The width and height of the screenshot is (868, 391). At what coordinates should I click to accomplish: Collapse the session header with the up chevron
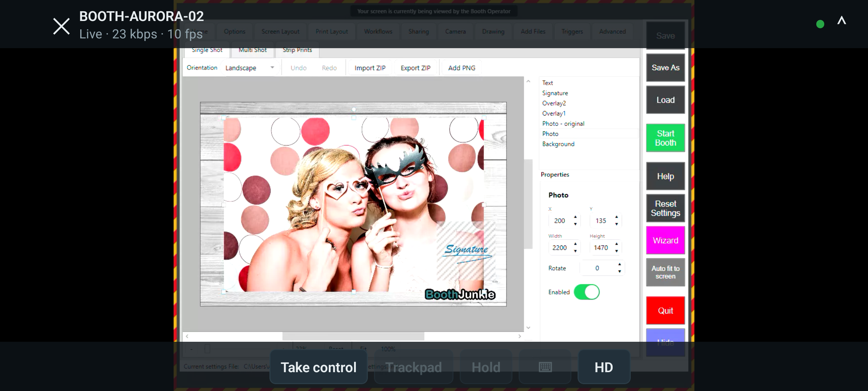click(x=842, y=20)
